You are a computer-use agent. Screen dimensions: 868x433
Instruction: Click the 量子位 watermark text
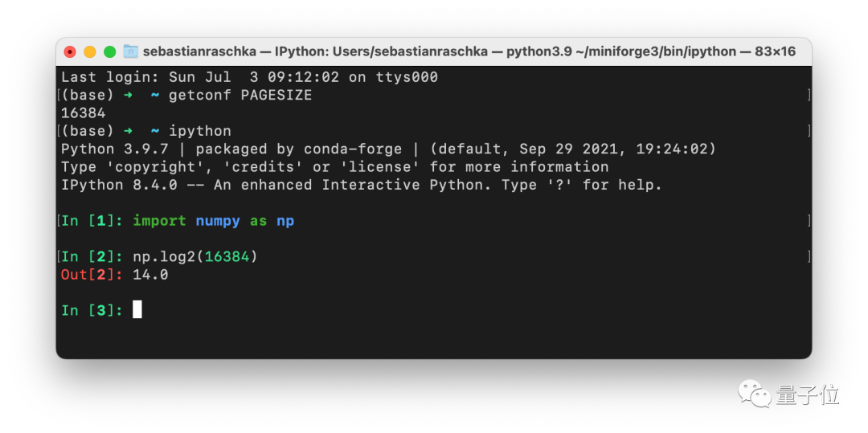pyautogui.click(x=807, y=394)
